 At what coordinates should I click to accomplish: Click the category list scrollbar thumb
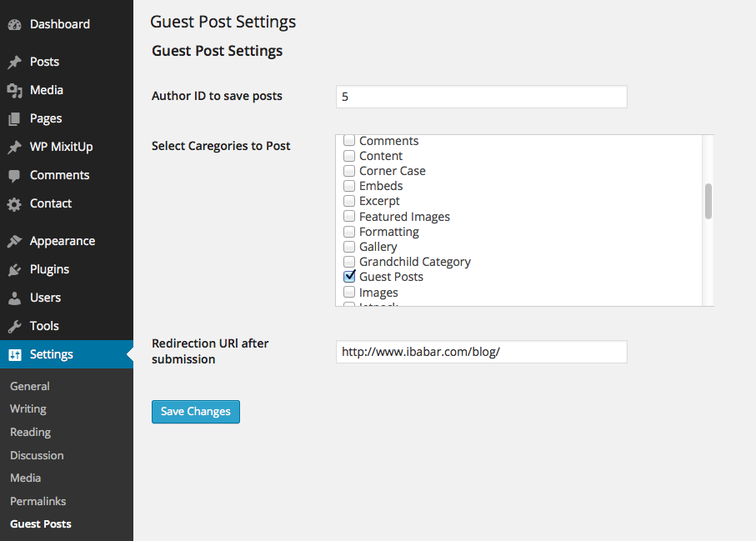tap(708, 201)
